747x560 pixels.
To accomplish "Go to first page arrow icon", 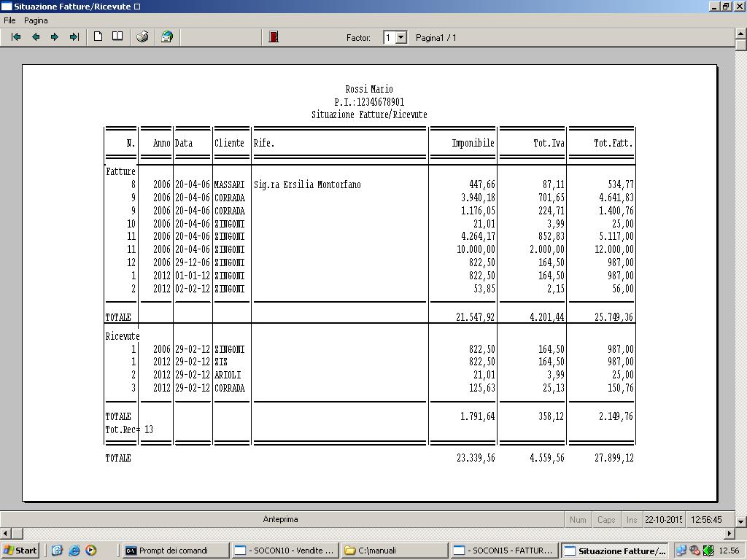I will click(16, 37).
